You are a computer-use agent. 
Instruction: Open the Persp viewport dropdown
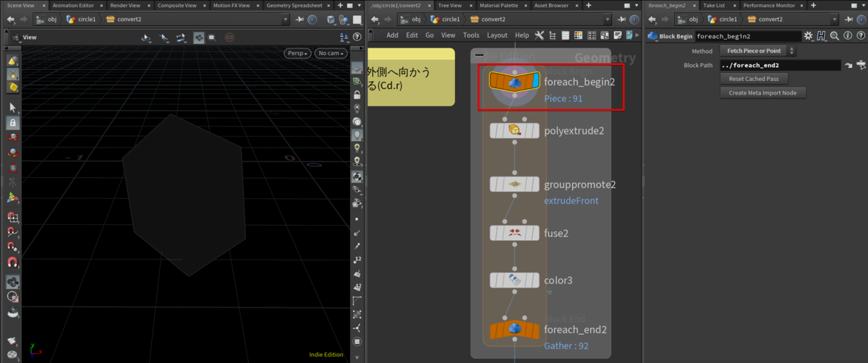tap(299, 54)
